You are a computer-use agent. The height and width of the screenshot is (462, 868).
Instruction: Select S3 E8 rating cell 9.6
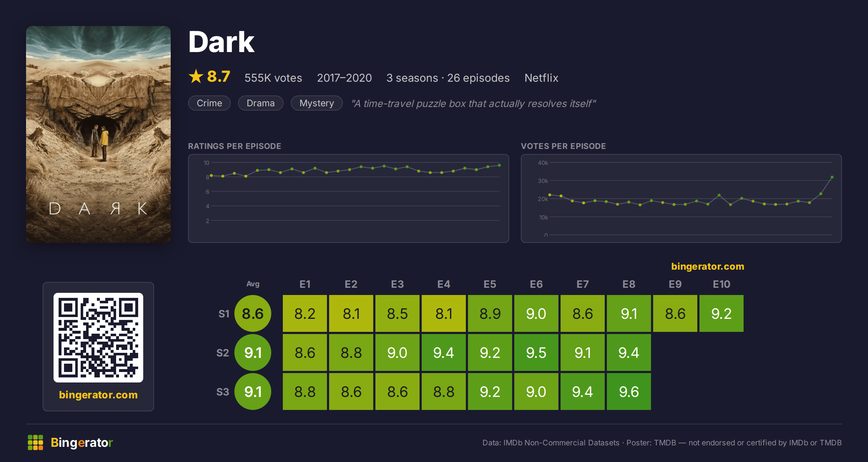[629, 392]
